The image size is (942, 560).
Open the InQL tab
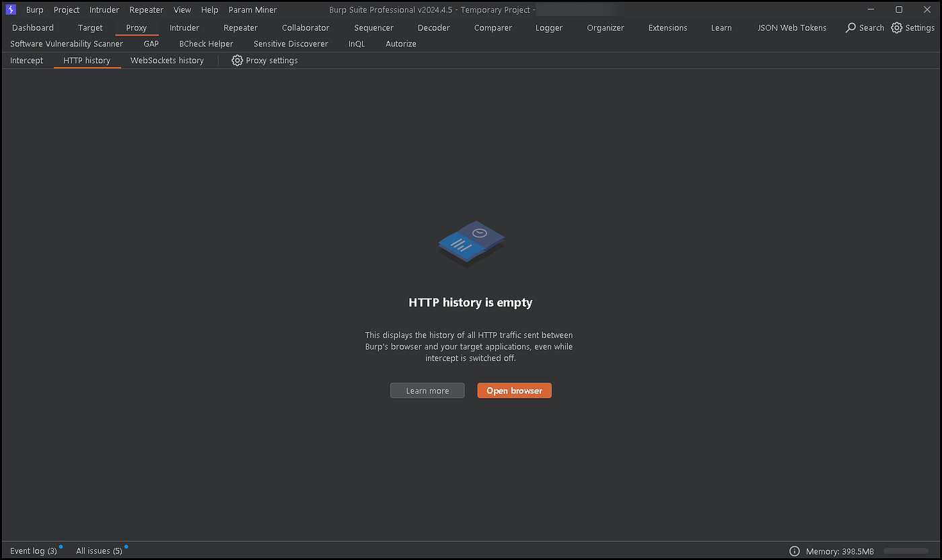(357, 44)
